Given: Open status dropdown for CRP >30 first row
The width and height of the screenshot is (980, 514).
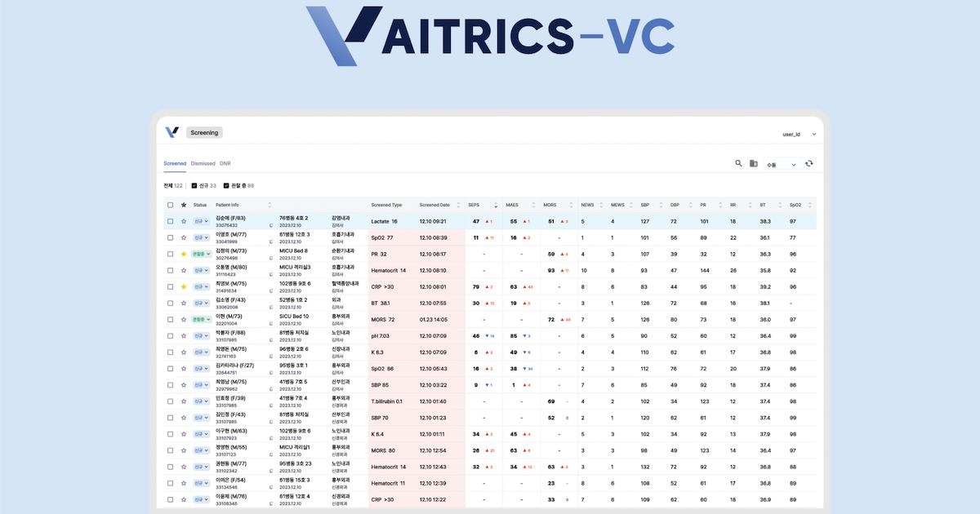Looking at the screenshot, I should (x=200, y=286).
